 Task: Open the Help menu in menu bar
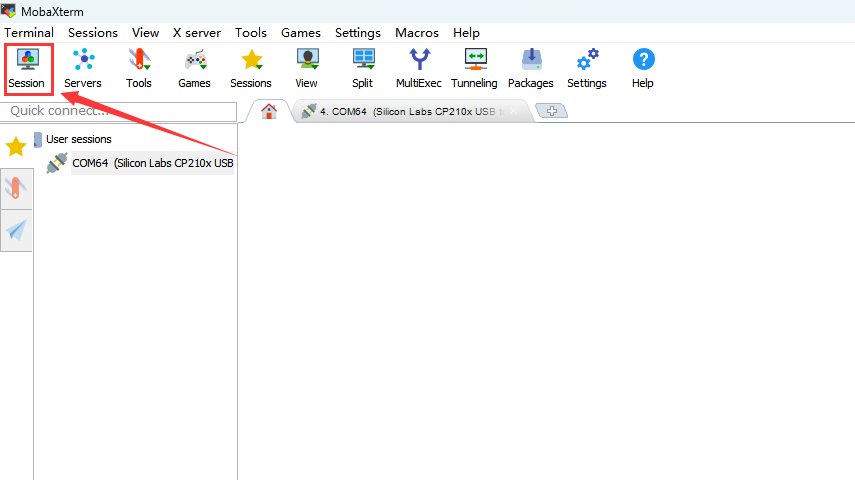(x=466, y=33)
